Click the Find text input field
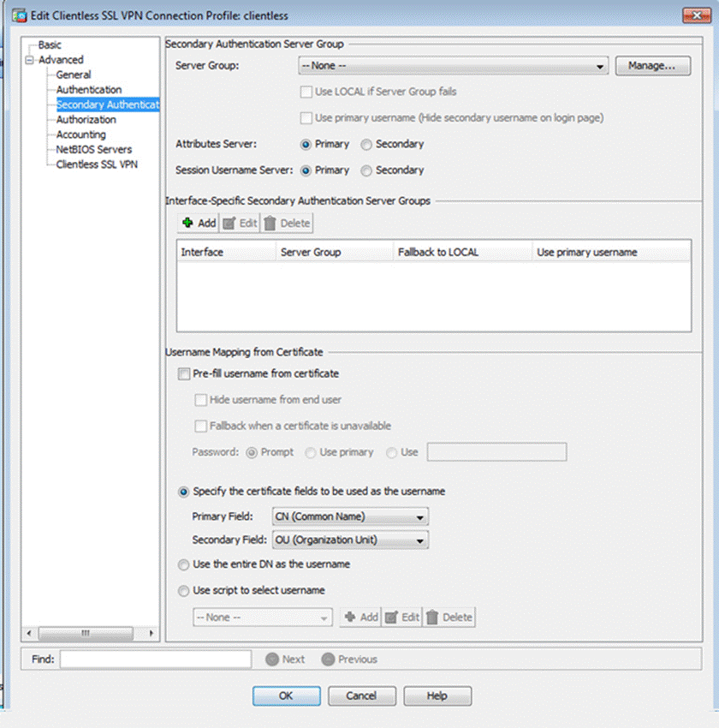719x728 pixels. pos(155,659)
